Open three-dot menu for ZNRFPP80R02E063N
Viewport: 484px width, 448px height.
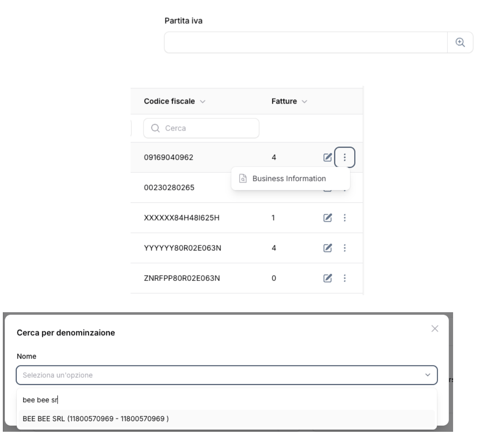[x=344, y=278]
